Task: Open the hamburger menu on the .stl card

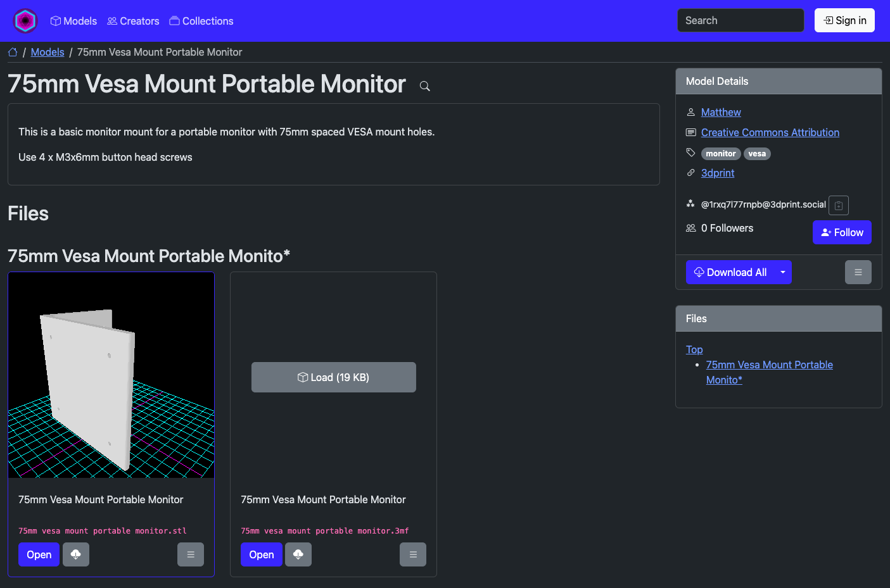Action: [x=191, y=554]
